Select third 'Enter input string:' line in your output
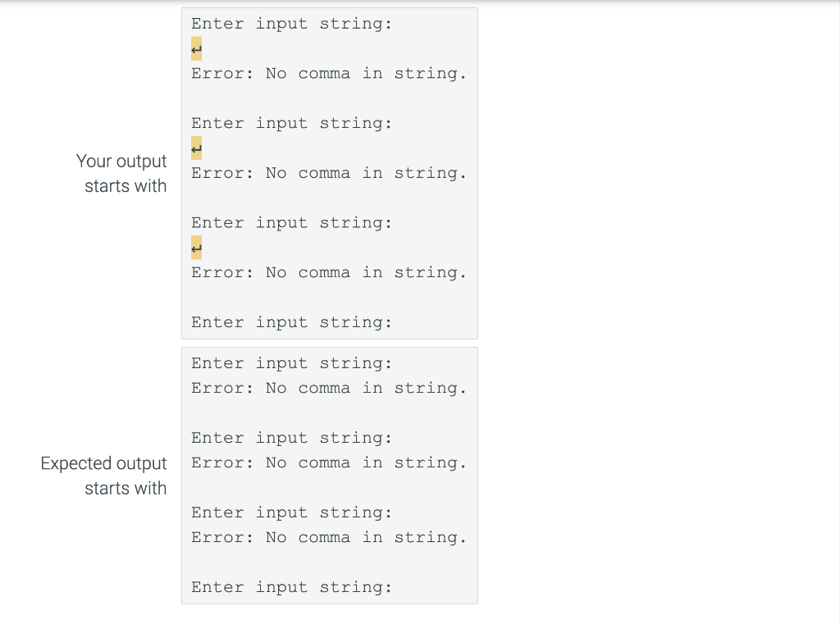 [291, 223]
